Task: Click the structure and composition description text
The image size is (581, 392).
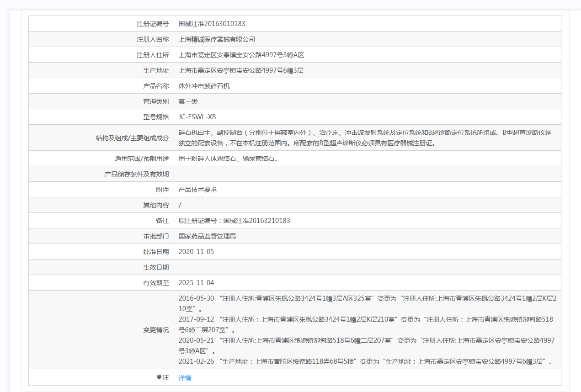Action: 365,138
